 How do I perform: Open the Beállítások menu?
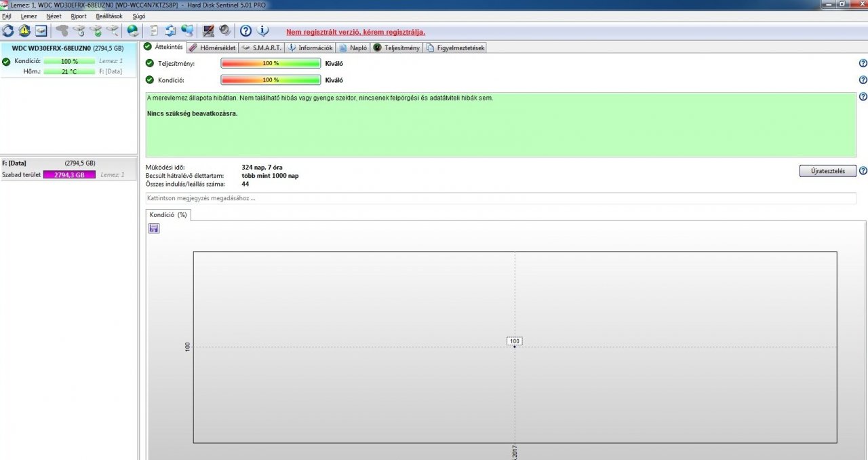click(x=110, y=16)
